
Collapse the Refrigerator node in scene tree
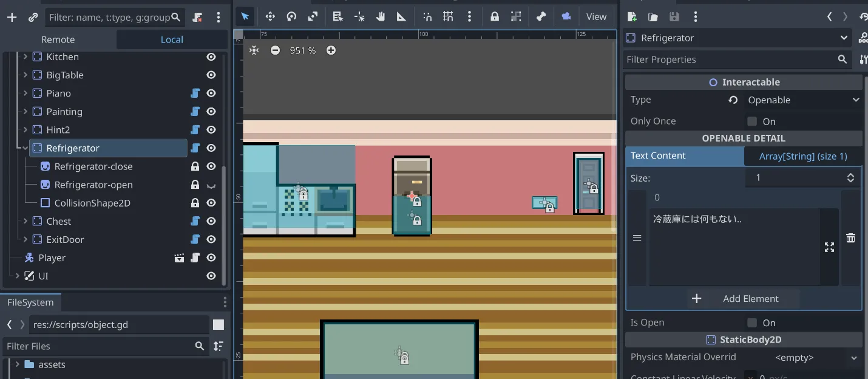point(25,148)
